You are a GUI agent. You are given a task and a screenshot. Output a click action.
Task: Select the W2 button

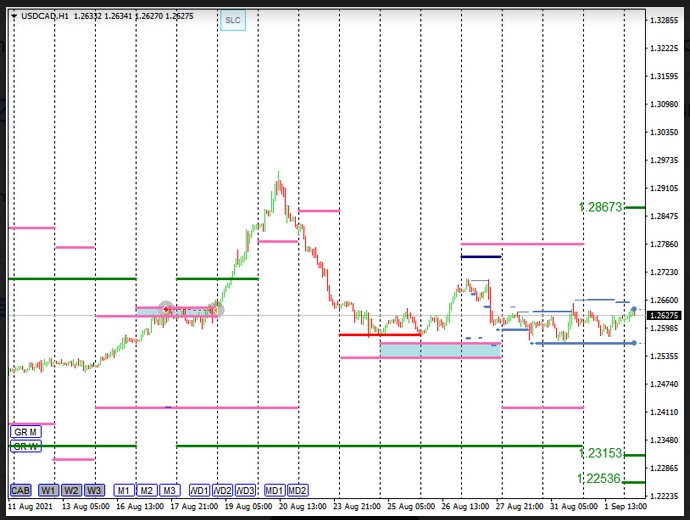71,491
